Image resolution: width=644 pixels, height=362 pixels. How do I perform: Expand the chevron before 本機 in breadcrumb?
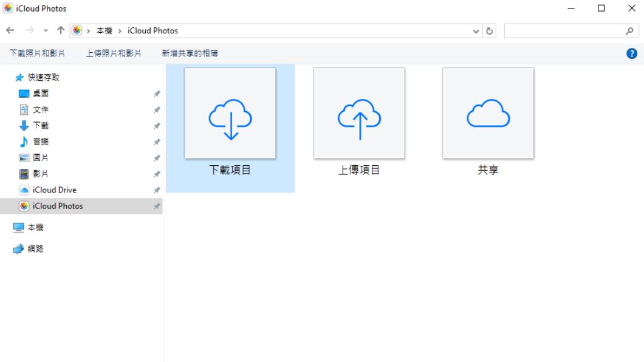click(88, 31)
